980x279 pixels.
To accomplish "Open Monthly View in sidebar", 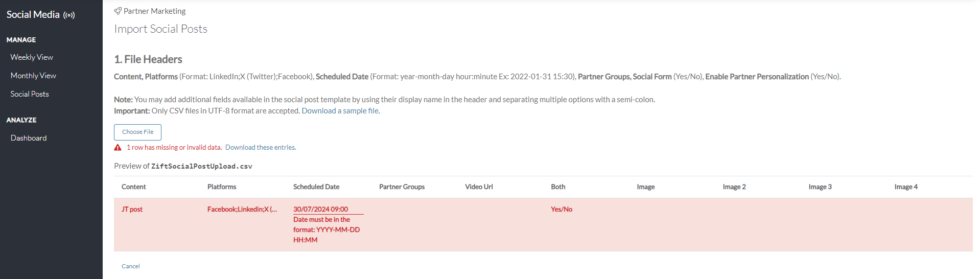I will click(33, 76).
